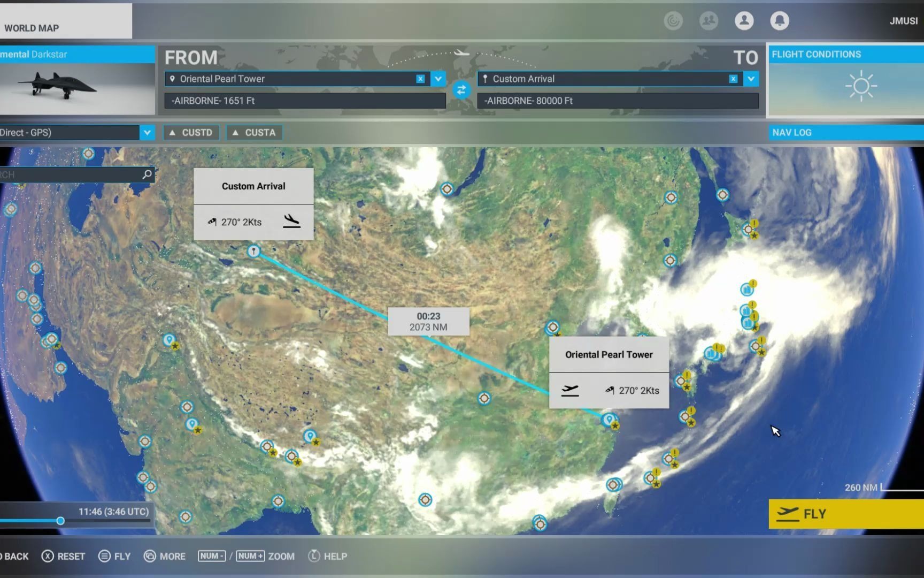The image size is (924, 578).
Task: Open the NAV LOG panel
Action: click(x=846, y=132)
